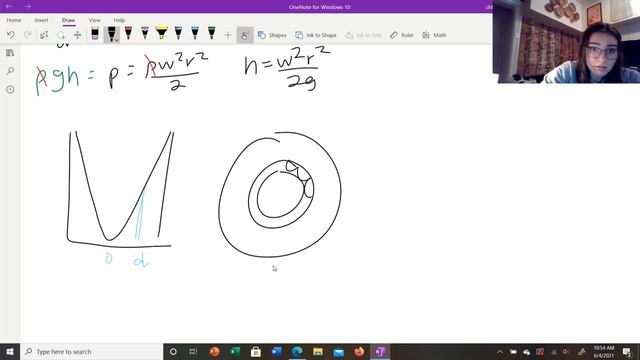This screenshot has width=640, height=360.
Task: Choose the light blue pen
Action: tap(195, 33)
